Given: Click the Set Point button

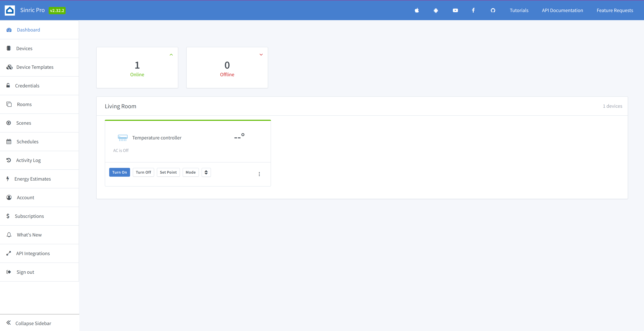Looking at the screenshot, I should click(x=168, y=172).
